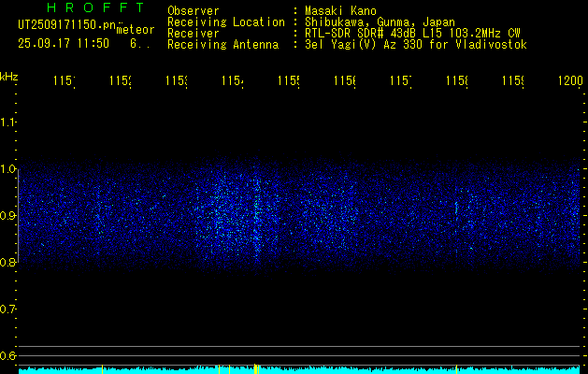Click the 1200 time axis label

point(570,80)
